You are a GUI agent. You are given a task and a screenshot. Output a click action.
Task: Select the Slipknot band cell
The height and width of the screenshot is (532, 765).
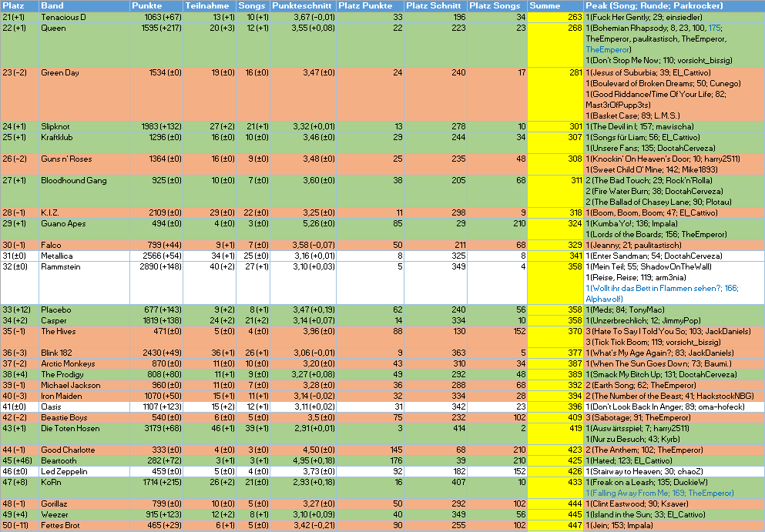[x=85, y=126]
